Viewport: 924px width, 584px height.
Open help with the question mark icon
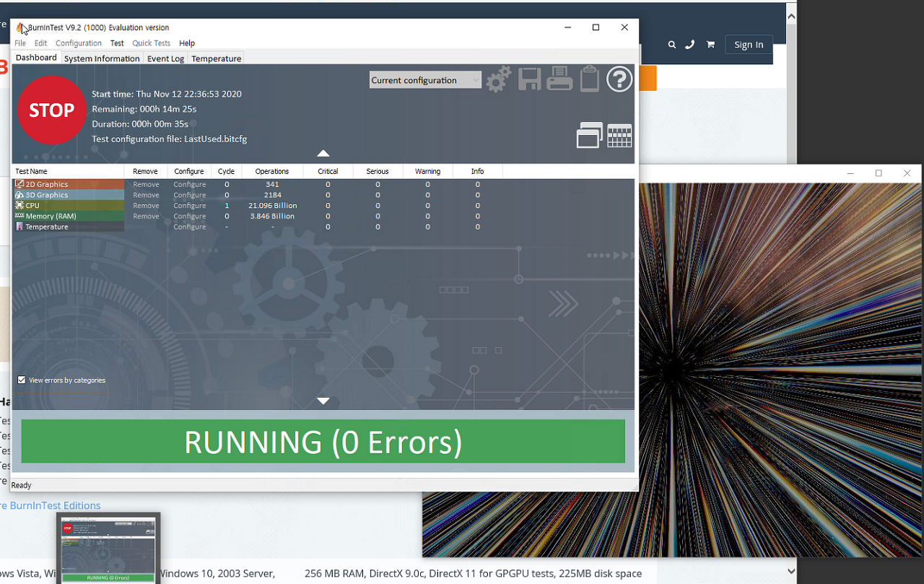(619, 79)
